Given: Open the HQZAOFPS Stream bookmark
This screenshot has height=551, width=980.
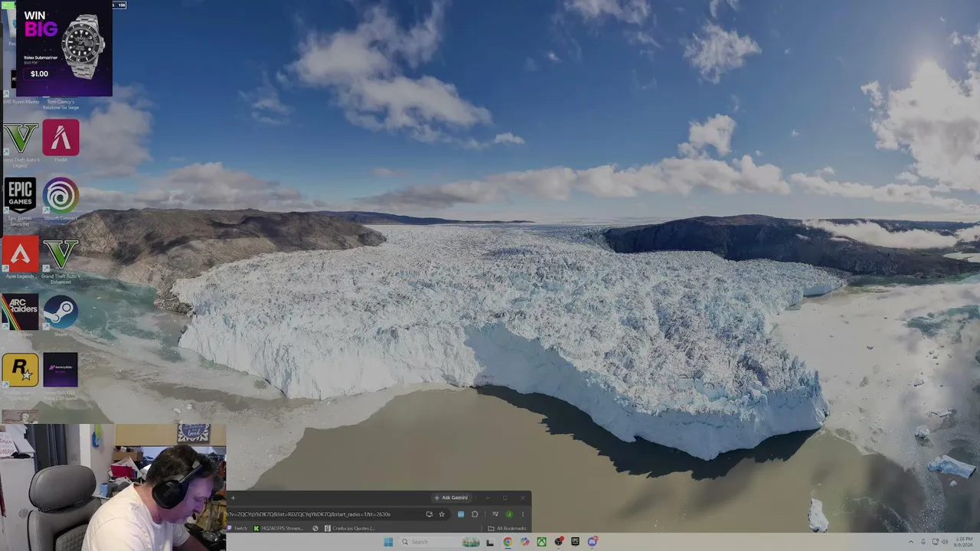Looking at the screenshot, I should (x=279, y=528).
